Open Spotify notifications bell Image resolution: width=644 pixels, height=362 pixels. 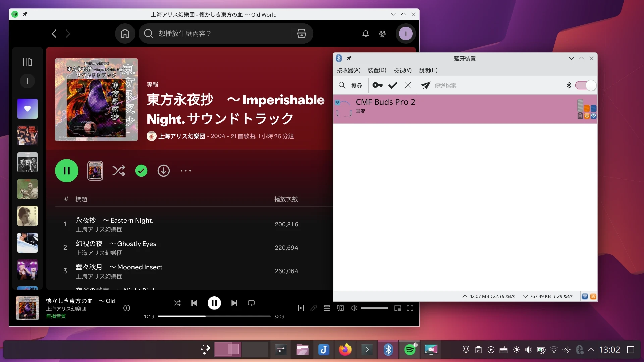click(365, 34)
